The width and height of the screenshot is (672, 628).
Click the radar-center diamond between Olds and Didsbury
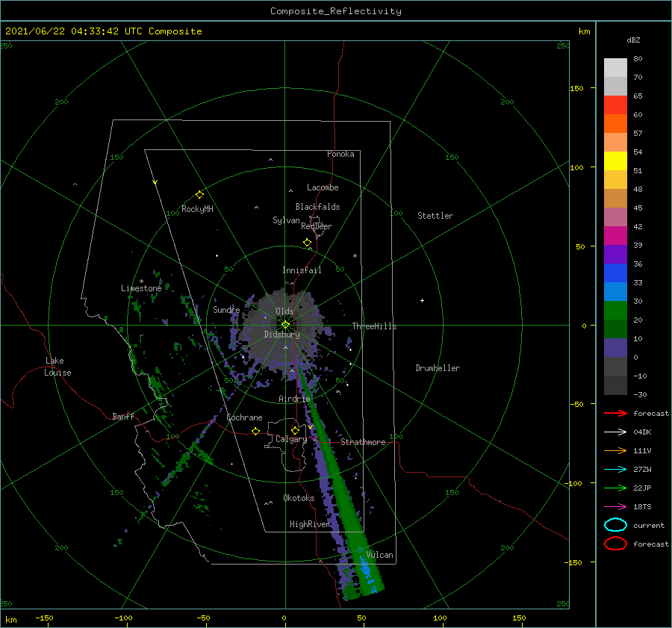285,325
